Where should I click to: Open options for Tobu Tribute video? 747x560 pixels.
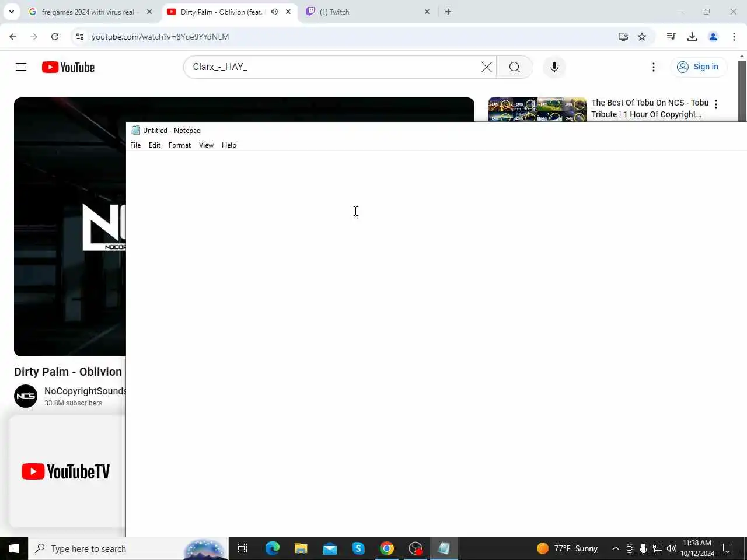[716, 104]
